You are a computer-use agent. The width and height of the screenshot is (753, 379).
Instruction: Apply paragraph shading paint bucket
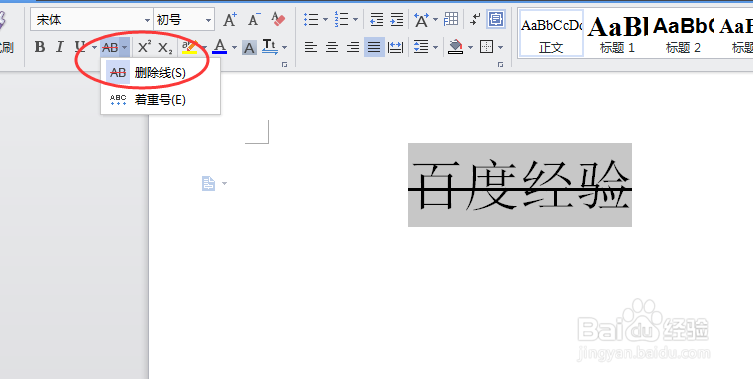tap(455, 47)
